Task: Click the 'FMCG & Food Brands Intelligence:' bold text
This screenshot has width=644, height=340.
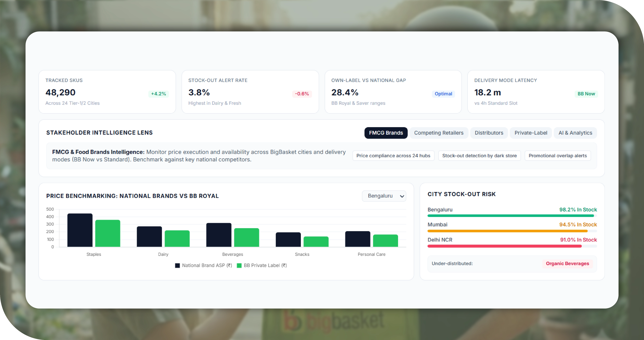Action: 98,152
